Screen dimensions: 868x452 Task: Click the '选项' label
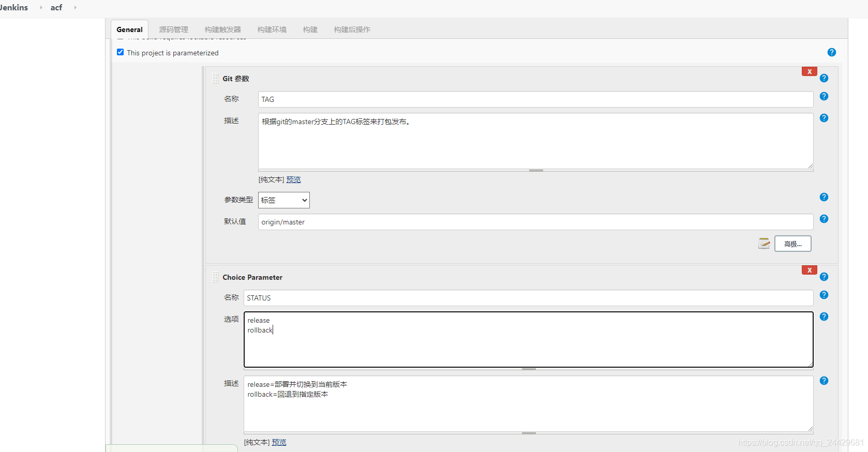click(231, 319)
